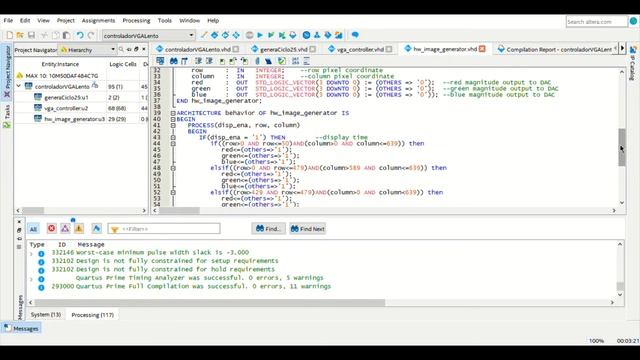Click the Find... button in messages
The width and height of the screenshot is (640, 360).
coord(268,229)
